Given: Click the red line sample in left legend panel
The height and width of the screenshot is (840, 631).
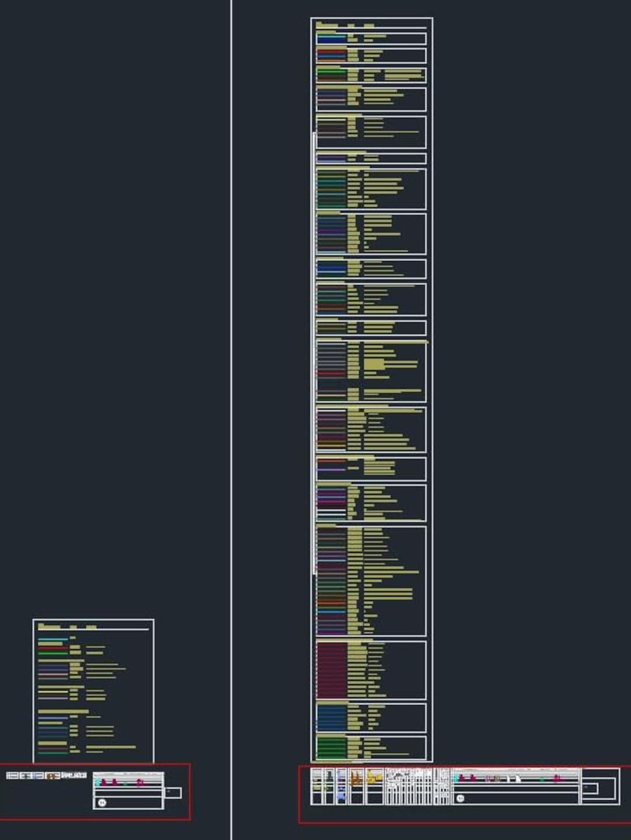Looking at the screenshot, I should [53, 648].
